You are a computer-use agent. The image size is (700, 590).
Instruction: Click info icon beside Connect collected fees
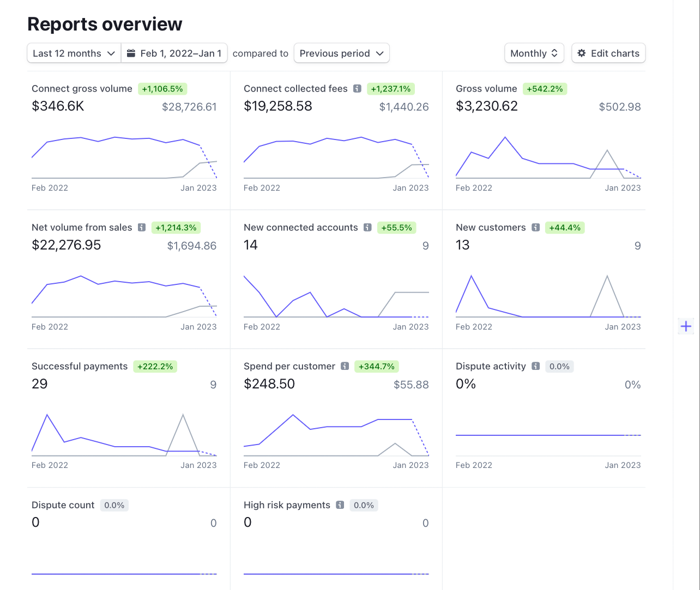pyautogui.click(x=357, y=89)
